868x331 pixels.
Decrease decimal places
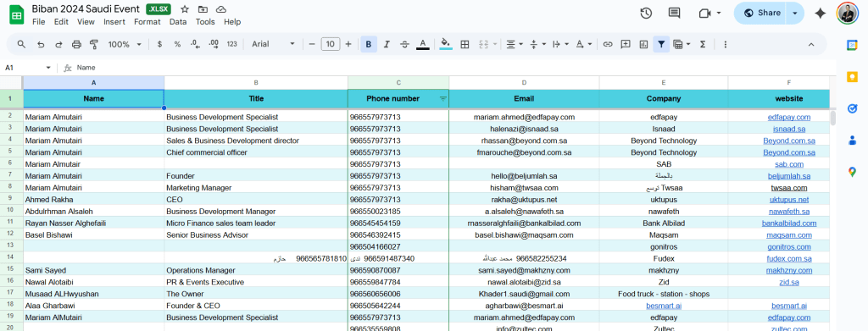[x=195, y=44]
